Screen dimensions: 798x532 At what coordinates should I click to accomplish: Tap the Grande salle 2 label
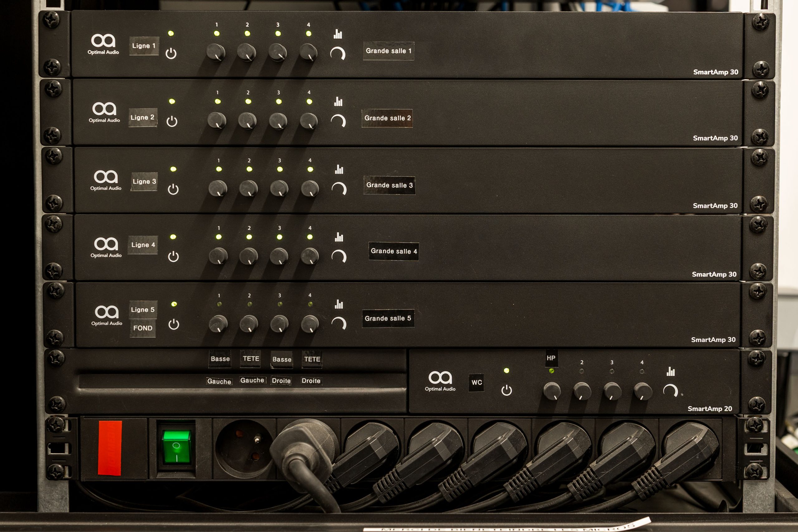387,118
